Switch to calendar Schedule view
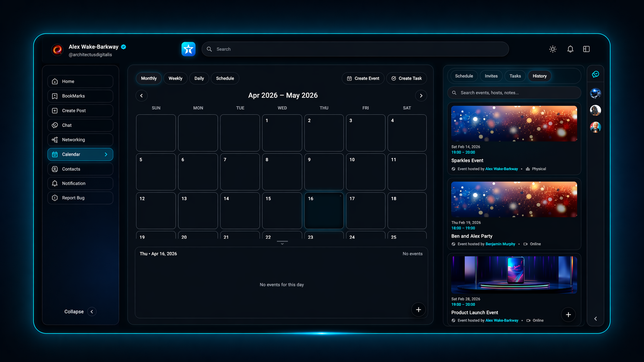 [225, 78]
